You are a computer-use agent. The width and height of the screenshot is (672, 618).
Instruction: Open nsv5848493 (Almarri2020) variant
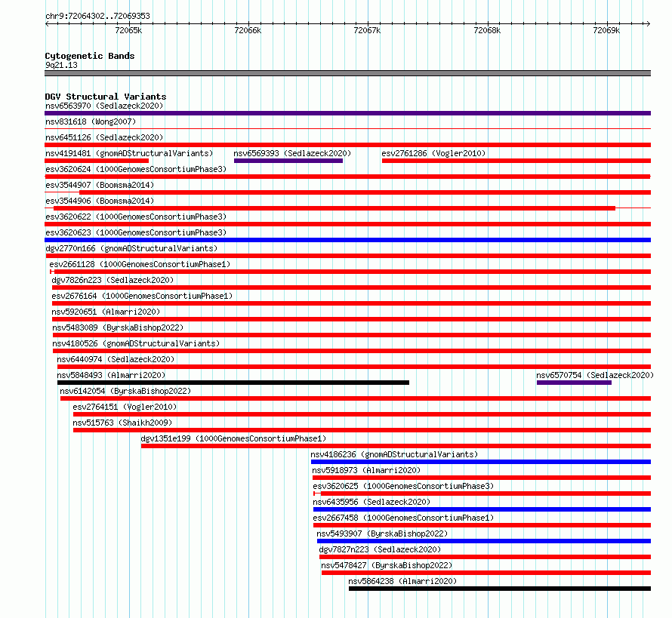(111, 375)
